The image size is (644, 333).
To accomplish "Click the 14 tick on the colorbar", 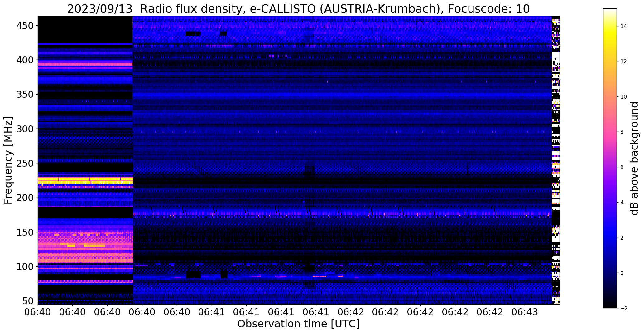I will 624,26.
